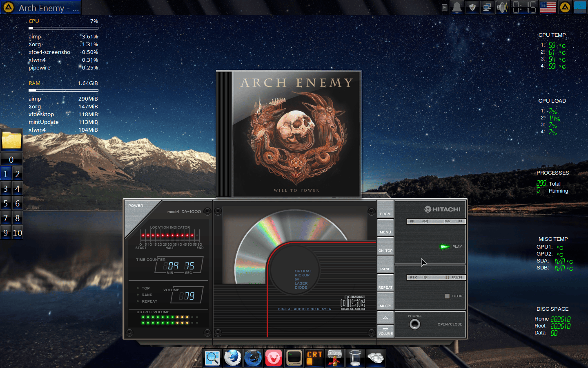This screenshot has height=368, width=588.
Task: Click the Stop square button
Action: click(447, 296)
